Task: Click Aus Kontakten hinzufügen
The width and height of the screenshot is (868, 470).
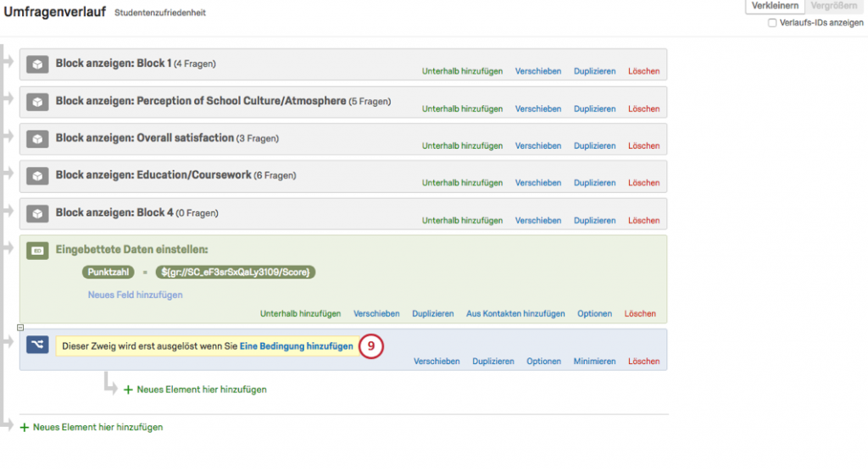Action: (515, 313)
